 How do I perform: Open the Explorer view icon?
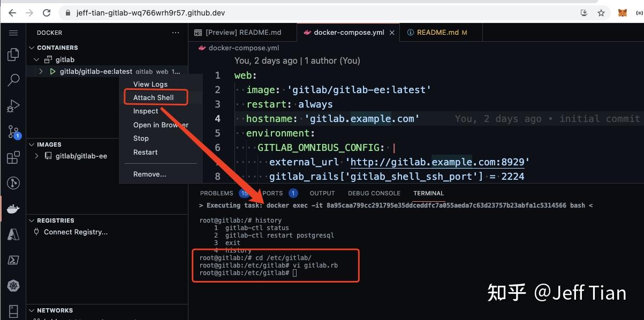click(13, 54)
